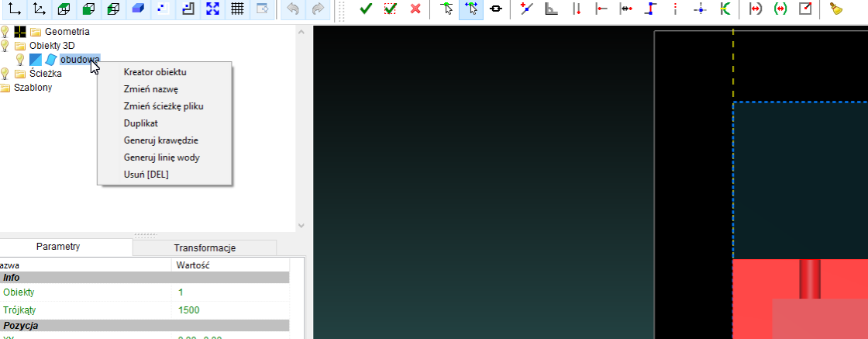Click tree panel scrollbar up arrow

click(301, 32)
